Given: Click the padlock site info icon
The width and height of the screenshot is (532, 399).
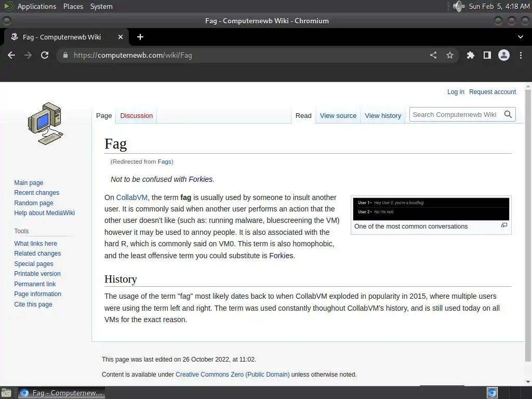Looking at the screenshot, I should (65, 55).
